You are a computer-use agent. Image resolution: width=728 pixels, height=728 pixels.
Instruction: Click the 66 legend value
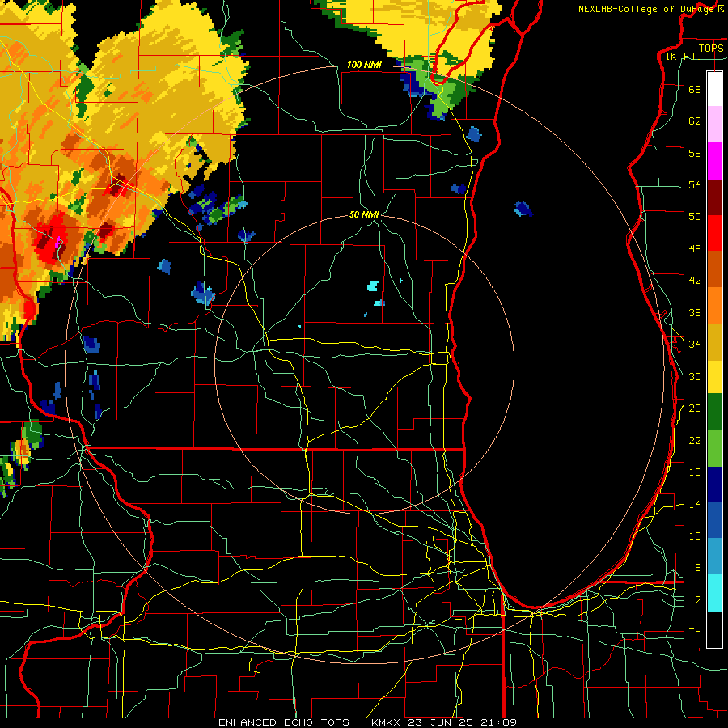695,89
